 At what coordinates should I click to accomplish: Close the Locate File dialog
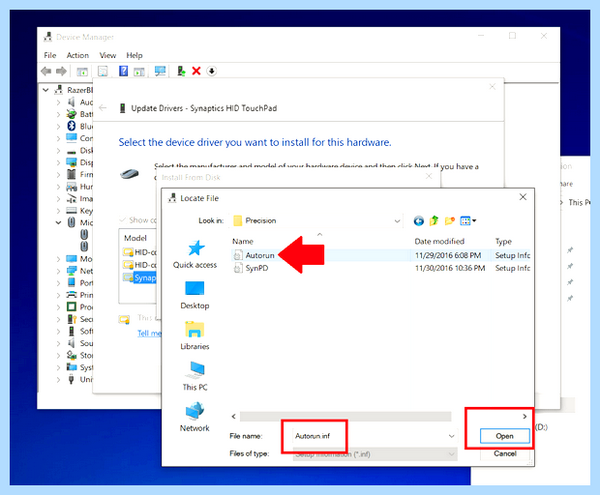click(x=523, y=197)
